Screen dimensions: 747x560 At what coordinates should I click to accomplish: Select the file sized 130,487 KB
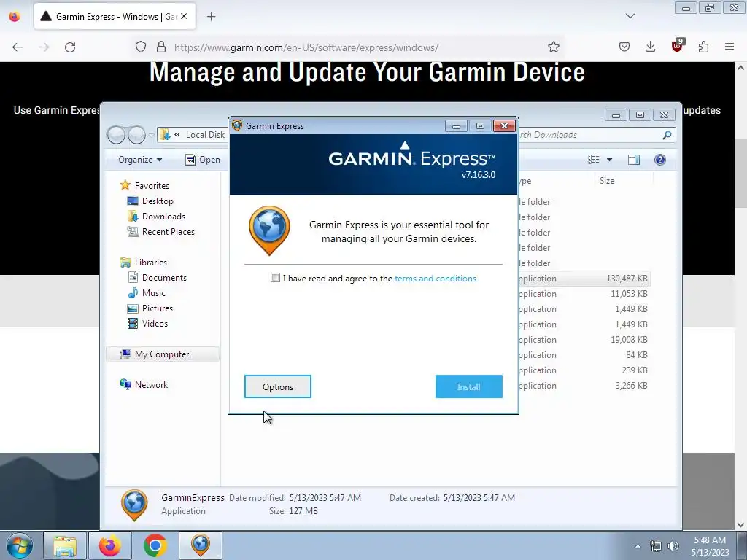584,278
